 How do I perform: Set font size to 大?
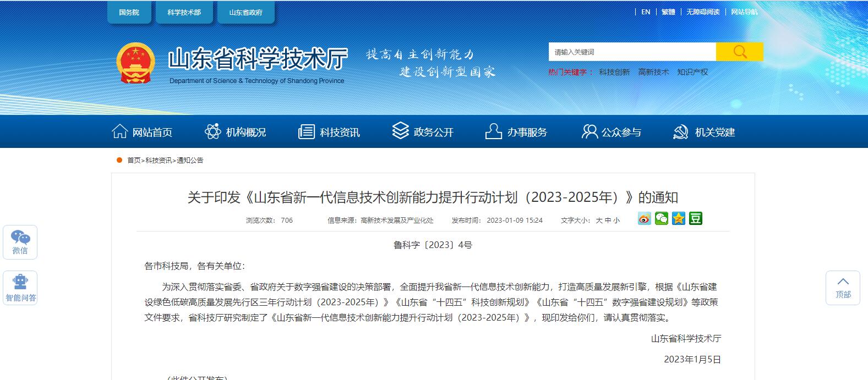click(x=599, y=221)
